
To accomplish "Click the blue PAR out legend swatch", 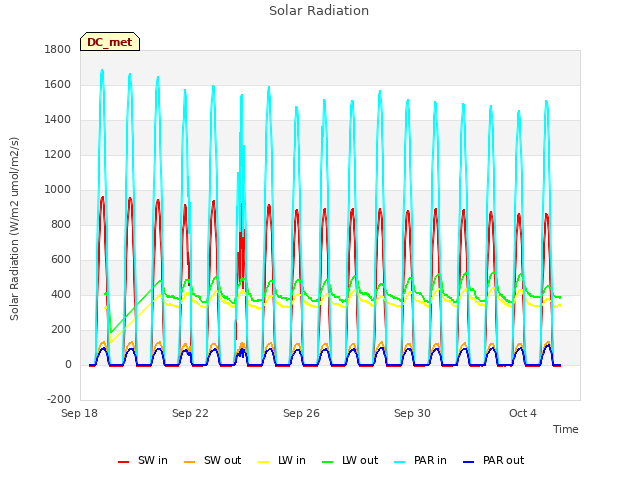I will coord(469,462).
